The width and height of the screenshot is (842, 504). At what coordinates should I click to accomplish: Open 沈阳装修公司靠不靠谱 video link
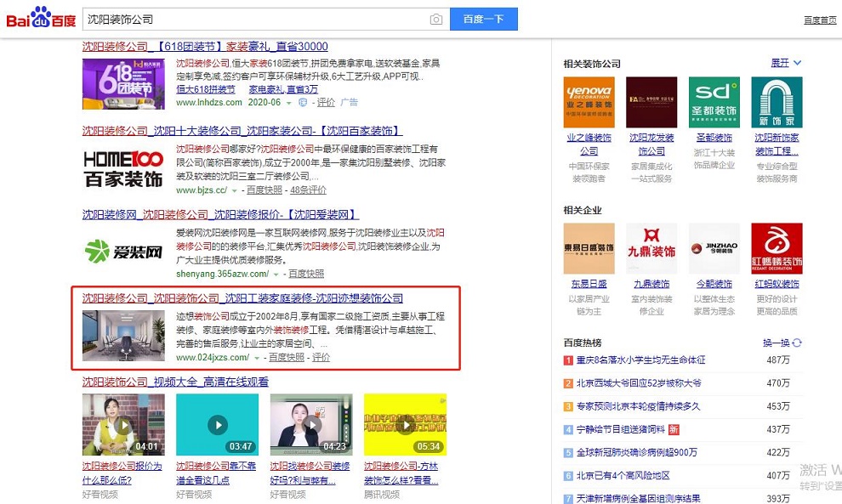(216, 473)
